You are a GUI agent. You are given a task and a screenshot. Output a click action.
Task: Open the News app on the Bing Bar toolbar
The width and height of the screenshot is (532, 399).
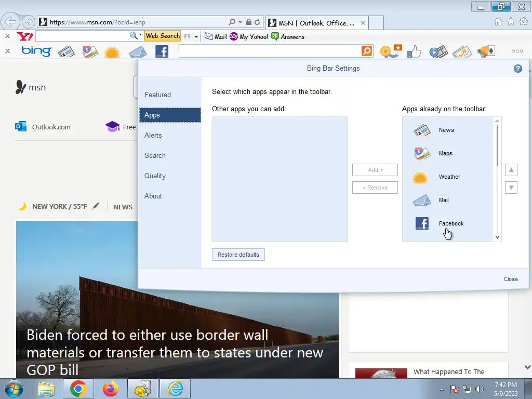(66, 51)
